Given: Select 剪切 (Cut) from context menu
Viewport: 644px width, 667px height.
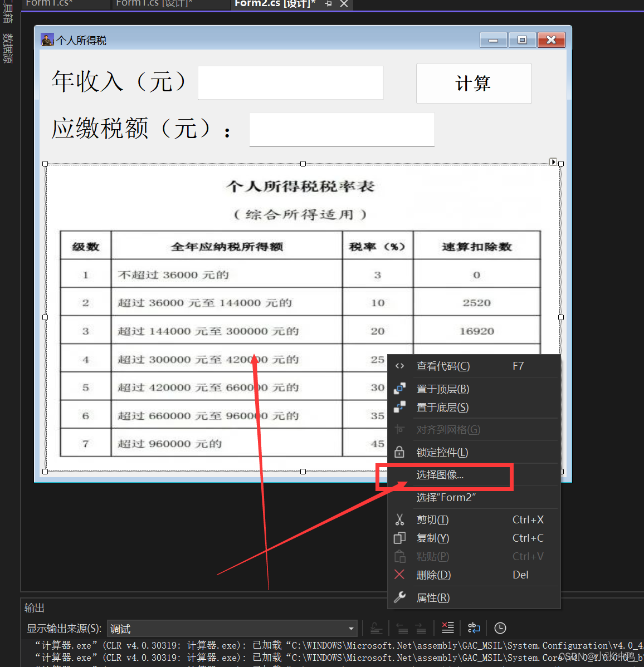Looking at the screenshot, I should tap(474, 519).
